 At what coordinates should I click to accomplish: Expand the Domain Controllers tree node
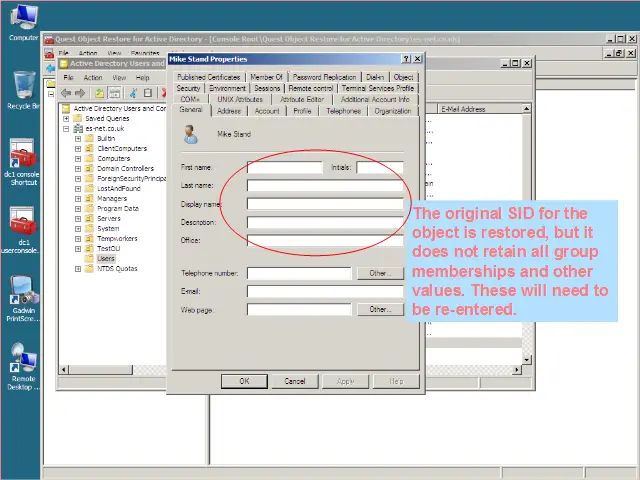click(78, 169)
